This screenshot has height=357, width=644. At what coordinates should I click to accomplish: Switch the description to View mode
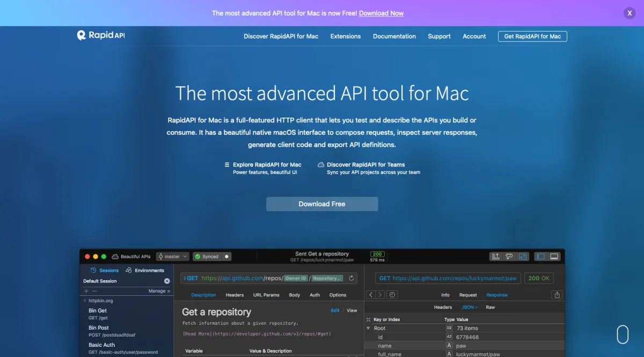(x=352, y=310)
